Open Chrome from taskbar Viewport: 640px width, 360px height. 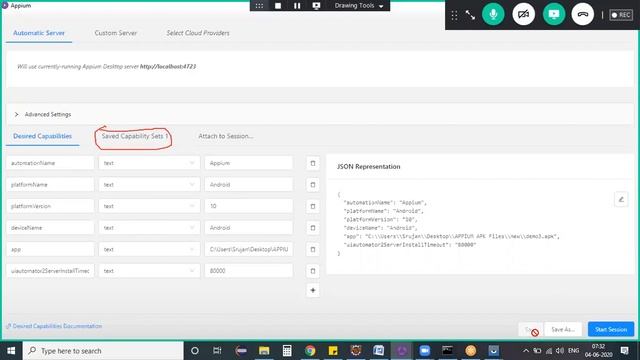click(x=310, y=351)
